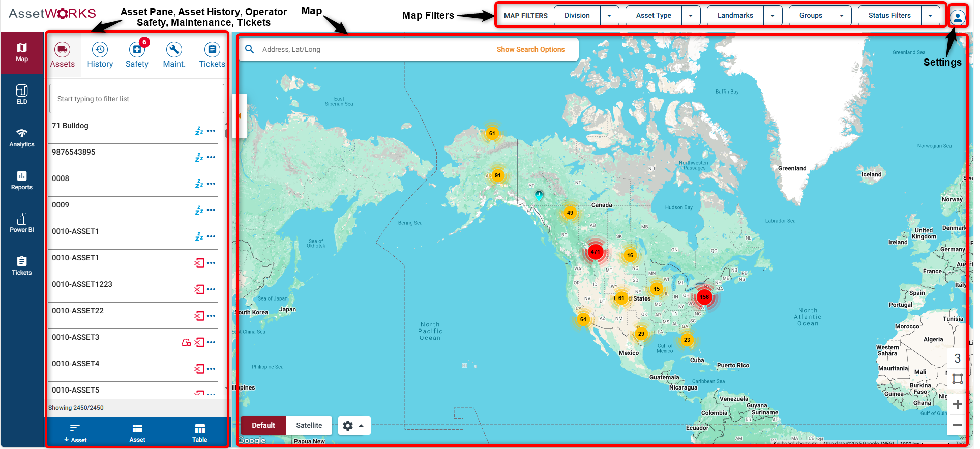Click the 471 cluster marker on the map
Viewport: 980px width, 449px height.
(x=595, y=252)
